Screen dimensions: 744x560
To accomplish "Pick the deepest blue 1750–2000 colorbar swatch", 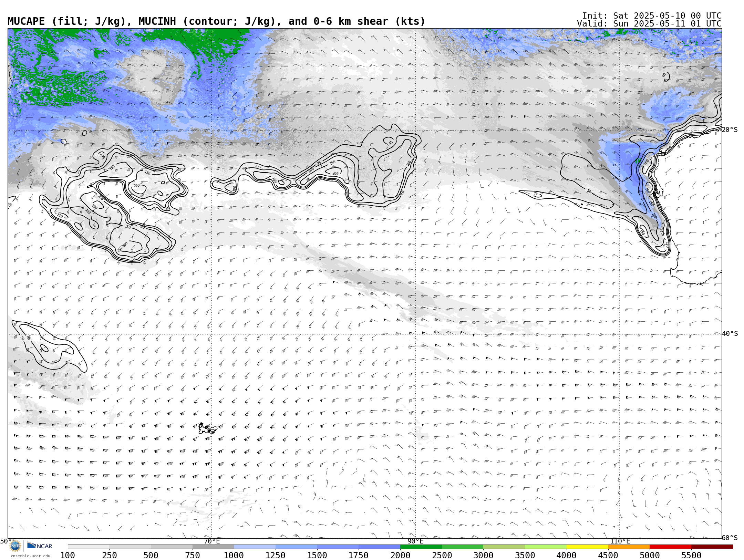I will (379, 547).
